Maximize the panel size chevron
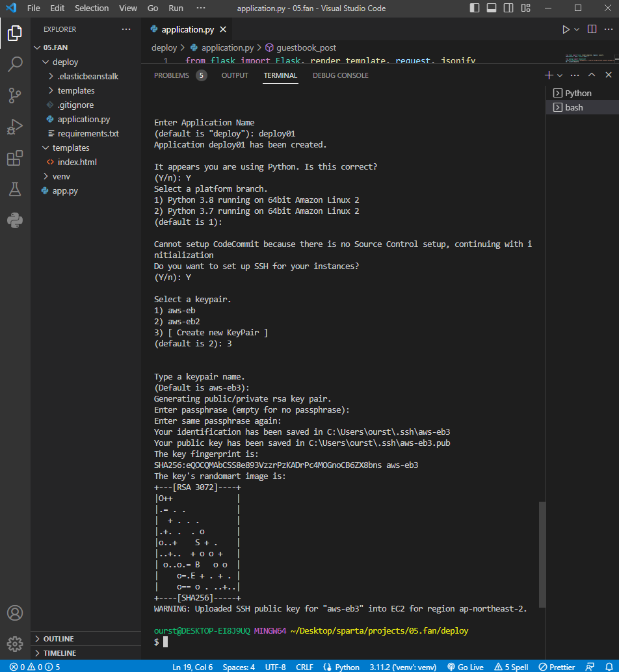 coord(592,75)
